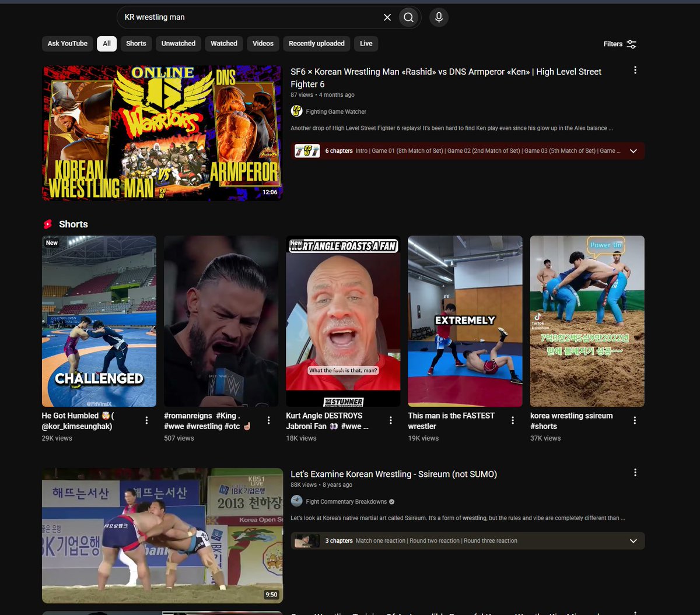The width and height of the screenshot is (700, 615).
Task: Click the red Shorts logo icon
Action: coord(48,224)
